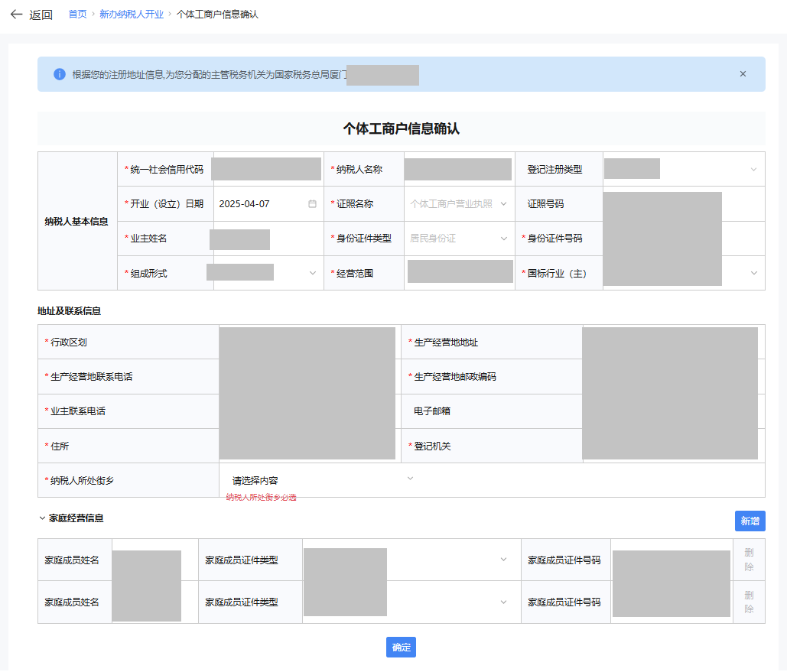Click the 确定 confirm button
Viewport: 787px width, 672px height.
click(401, 648)
